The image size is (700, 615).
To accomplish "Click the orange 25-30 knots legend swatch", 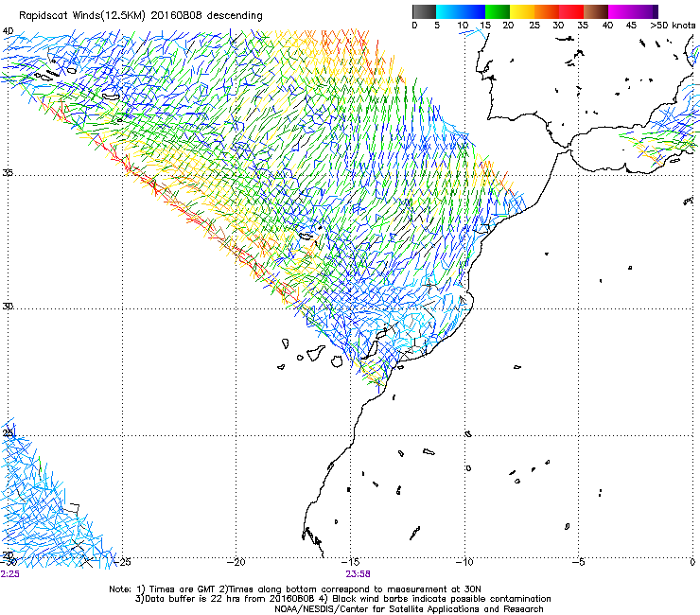I will click(x=547, y=11).
